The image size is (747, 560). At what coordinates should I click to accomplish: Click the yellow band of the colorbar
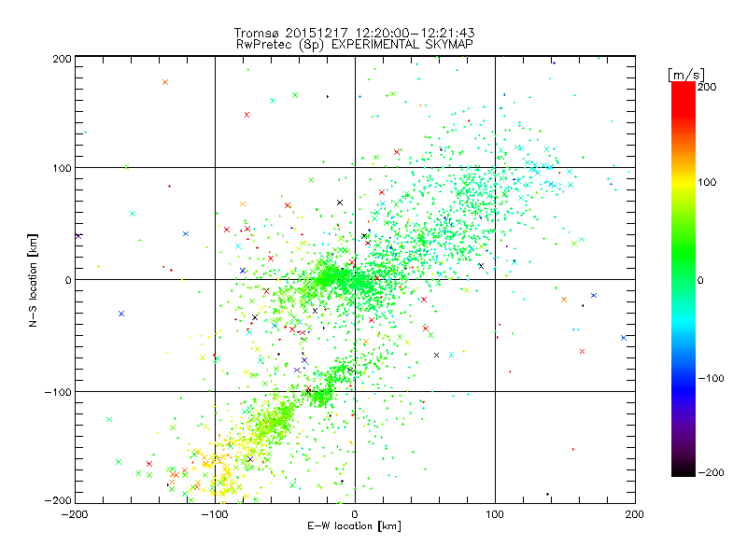point(684,182)
